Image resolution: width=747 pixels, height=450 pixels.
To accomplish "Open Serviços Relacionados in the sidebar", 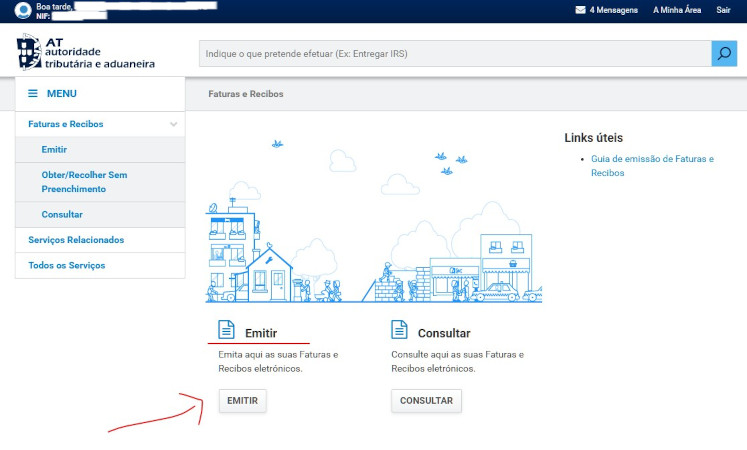I will (76, 240).
